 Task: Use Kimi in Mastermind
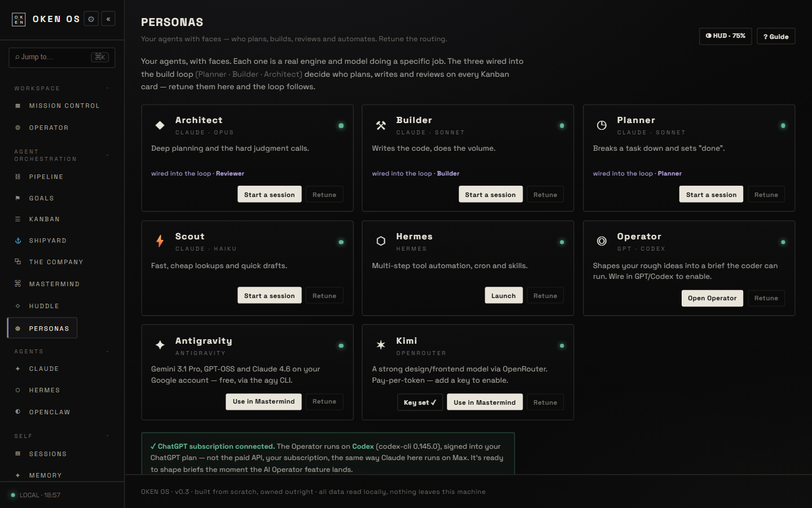[x=485, y=402]
